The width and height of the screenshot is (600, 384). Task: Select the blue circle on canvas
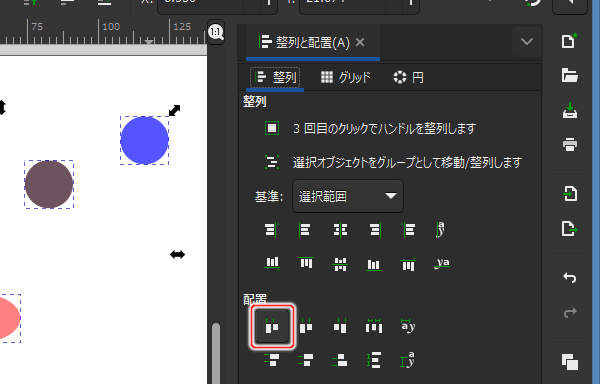[x=144, y=140]
